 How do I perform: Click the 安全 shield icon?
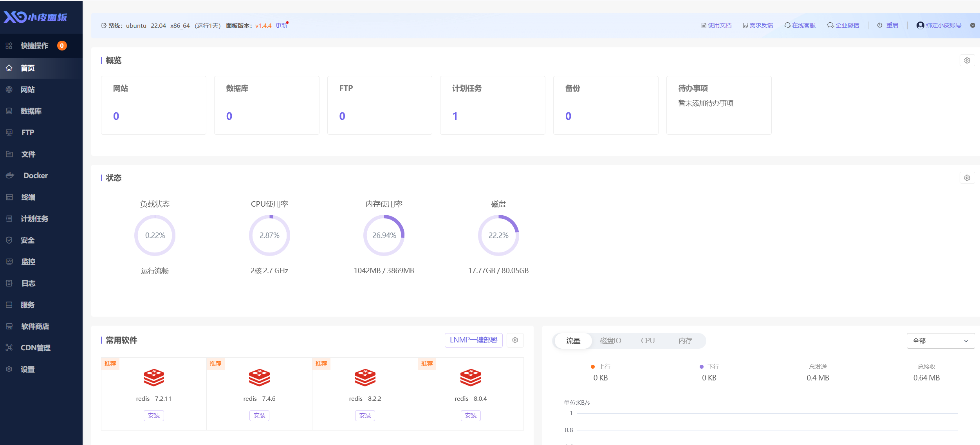tap(9, 240)
